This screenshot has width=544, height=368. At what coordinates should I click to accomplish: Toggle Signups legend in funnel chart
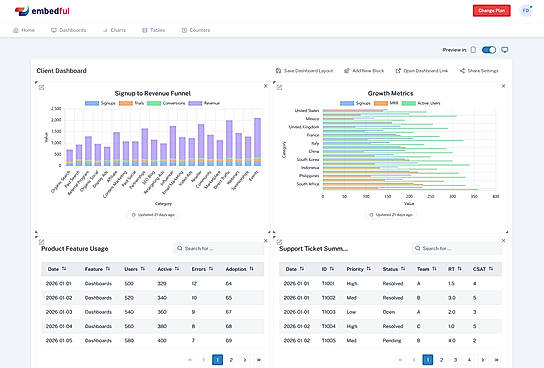pyautogui.click(x=100, y=103)
